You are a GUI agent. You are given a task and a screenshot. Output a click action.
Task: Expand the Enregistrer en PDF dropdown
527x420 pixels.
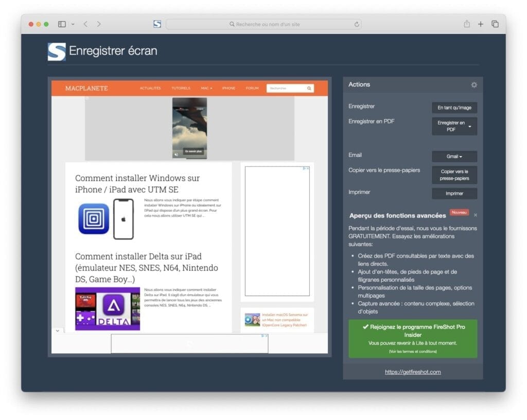click(x=454, y=126)
